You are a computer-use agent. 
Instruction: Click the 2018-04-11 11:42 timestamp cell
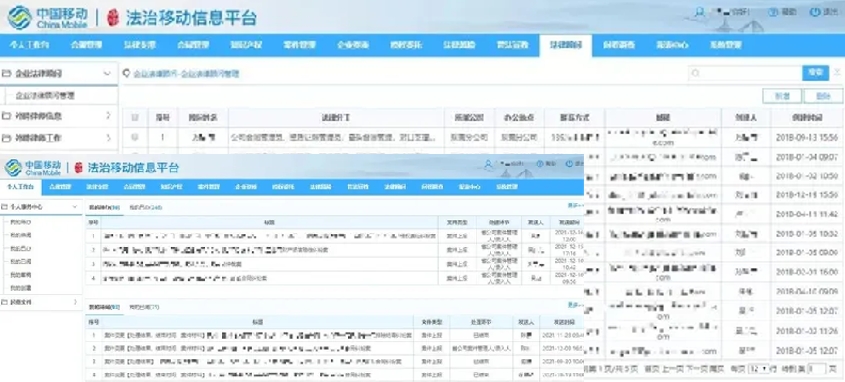coord(807,214)
